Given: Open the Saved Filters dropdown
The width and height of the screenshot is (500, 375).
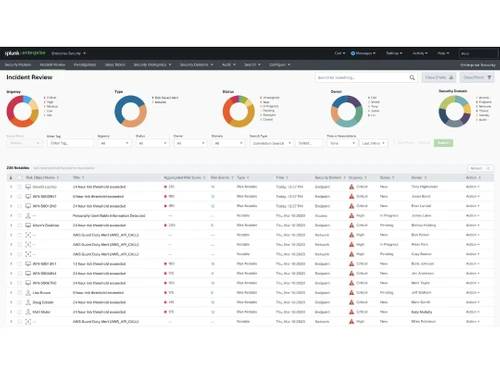Looking at the screenshot, I should (x=24, y=143).
